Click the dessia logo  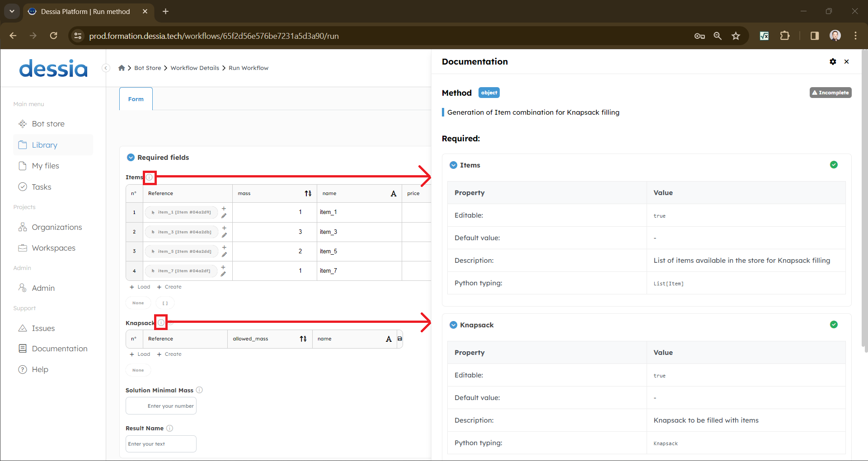[53, 68]
